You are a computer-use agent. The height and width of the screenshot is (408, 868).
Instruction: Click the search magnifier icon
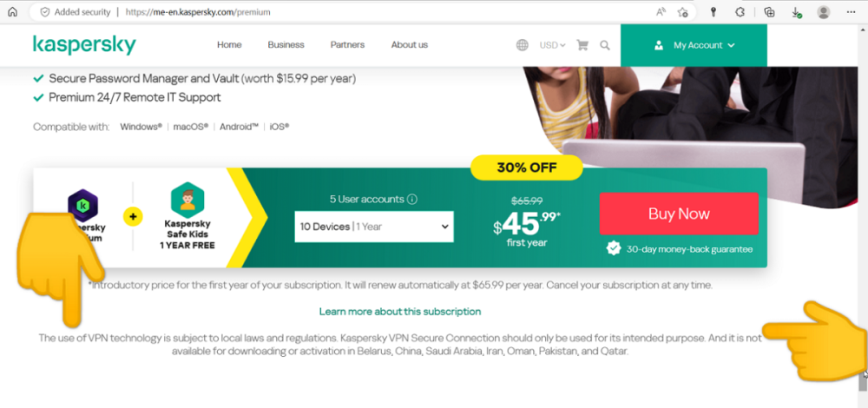click(x=605, y=45)
